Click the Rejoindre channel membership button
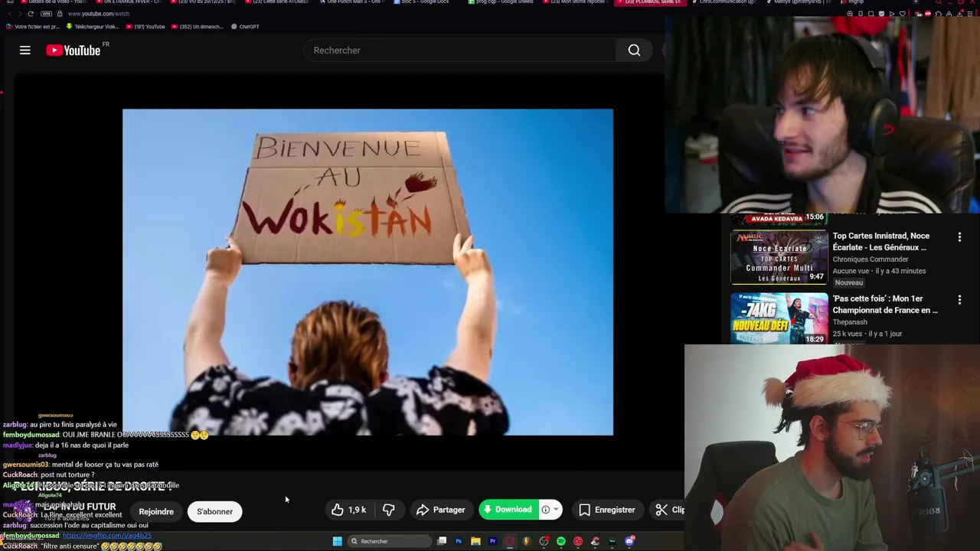The width and height of the screenshot is (980, 551). tap(156, 511)
